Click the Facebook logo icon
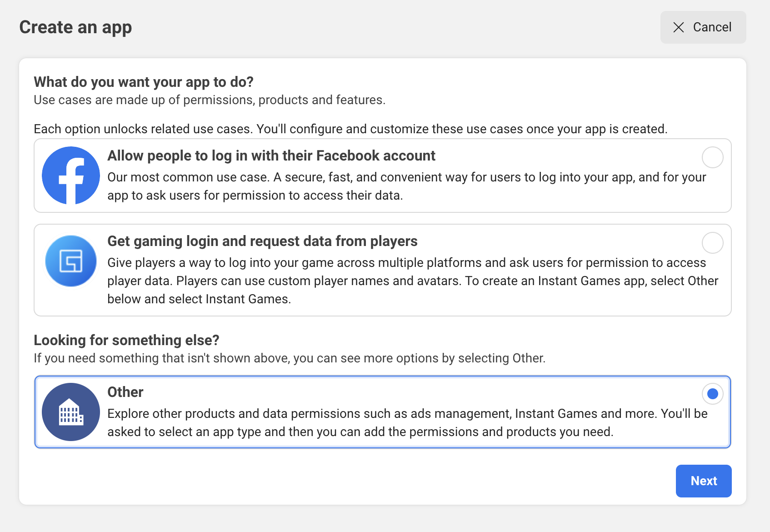 [71, 176]
